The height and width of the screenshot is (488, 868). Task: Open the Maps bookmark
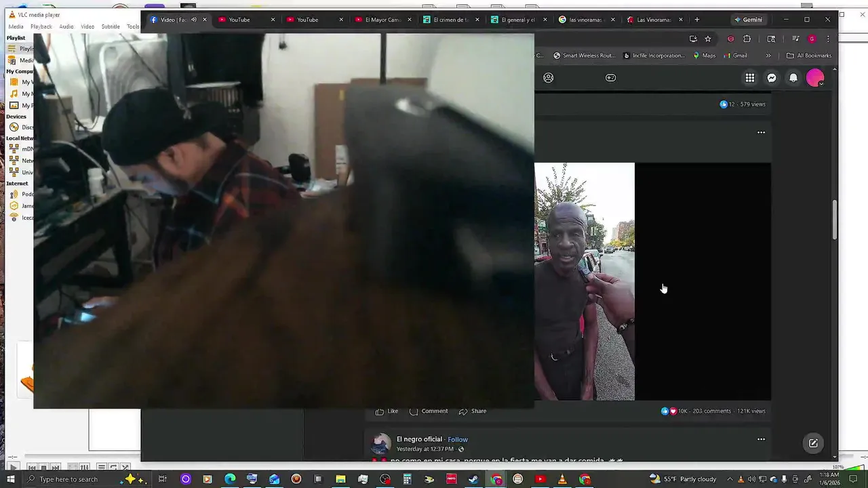705,56
